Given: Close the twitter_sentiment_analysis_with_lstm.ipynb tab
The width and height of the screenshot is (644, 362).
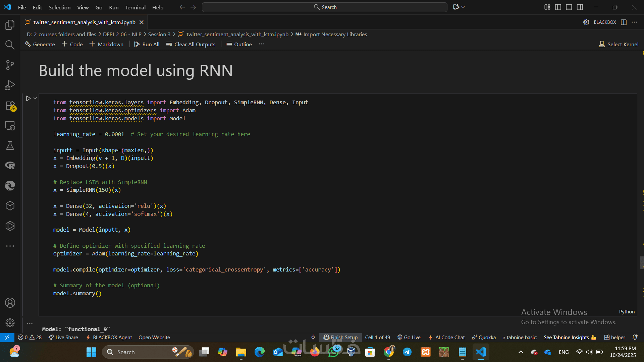Looking at the screenshot, I should [142, 22].
